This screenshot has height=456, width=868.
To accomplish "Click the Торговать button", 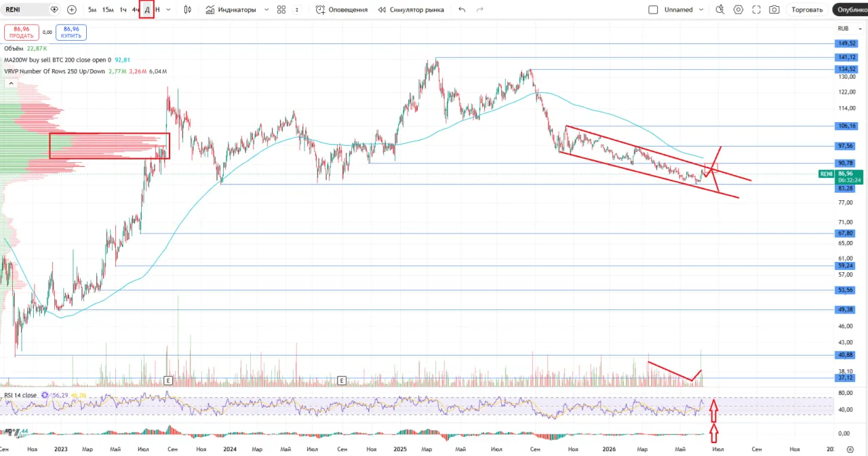I will coord(807,9).
